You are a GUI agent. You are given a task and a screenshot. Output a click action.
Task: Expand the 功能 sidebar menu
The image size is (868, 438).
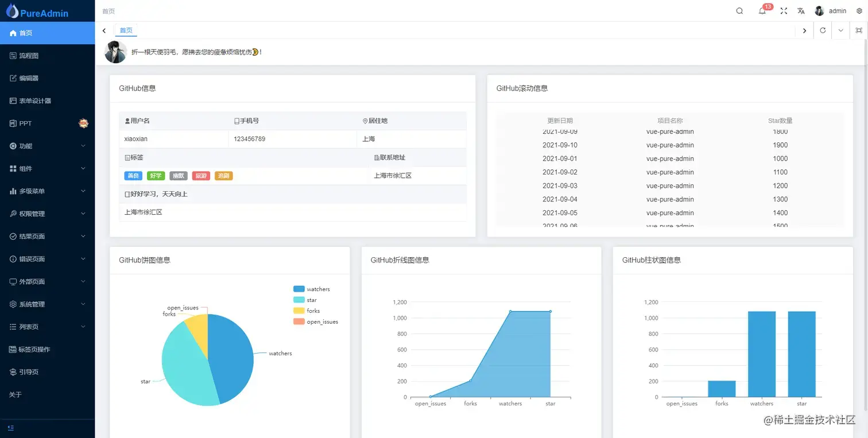pos(47,146)
